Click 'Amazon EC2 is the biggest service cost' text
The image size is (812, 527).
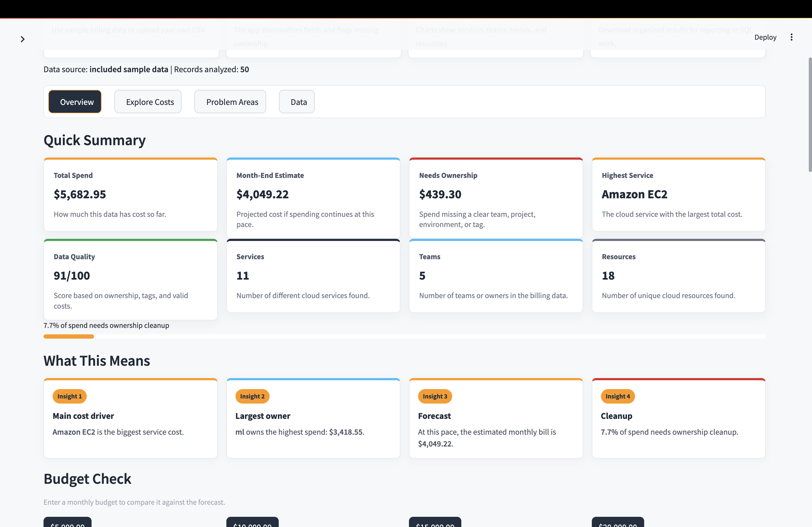coord(118,432)
